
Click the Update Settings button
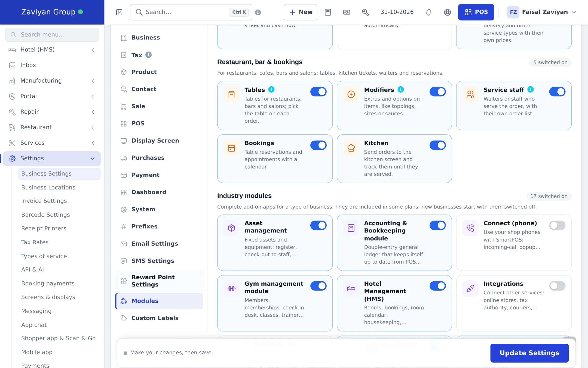tap(529, 353)
